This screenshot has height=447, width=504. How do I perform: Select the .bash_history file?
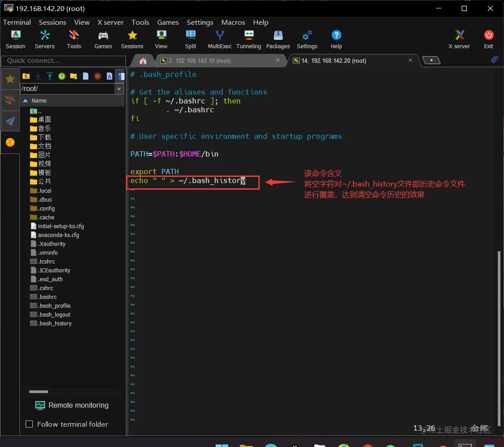pos(51,324)
